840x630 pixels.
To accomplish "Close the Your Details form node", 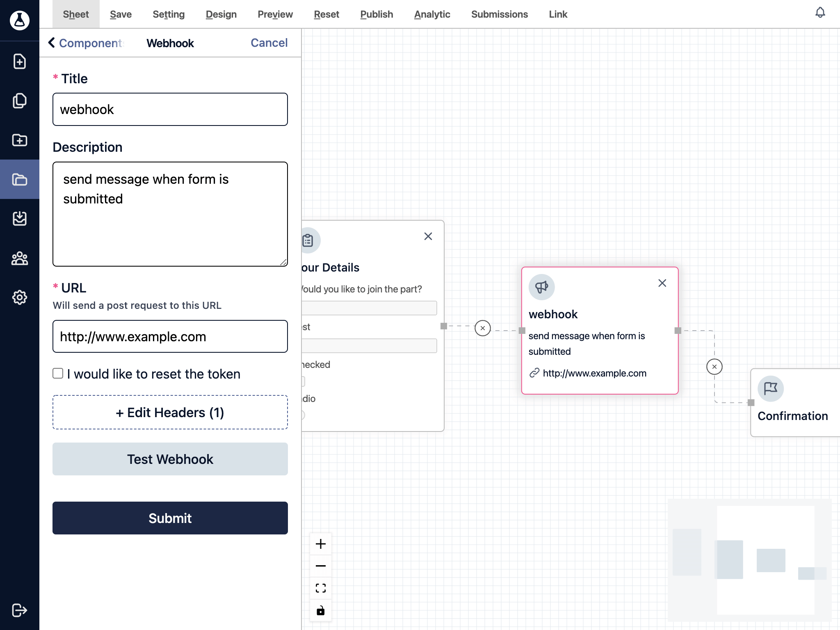I will coord(428,236).
